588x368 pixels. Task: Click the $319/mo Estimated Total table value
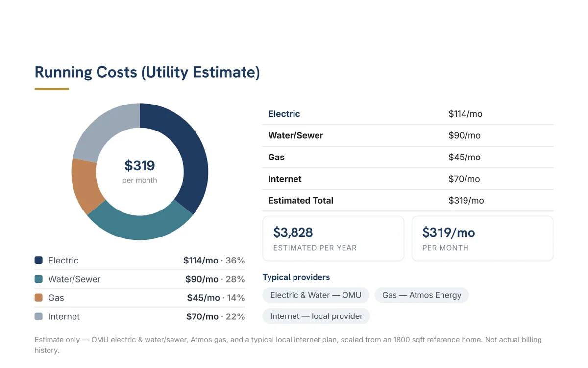[x=466, y=200]
